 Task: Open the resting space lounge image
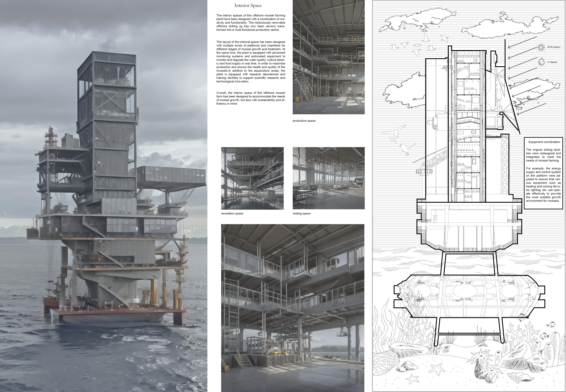tap(328, 178)
